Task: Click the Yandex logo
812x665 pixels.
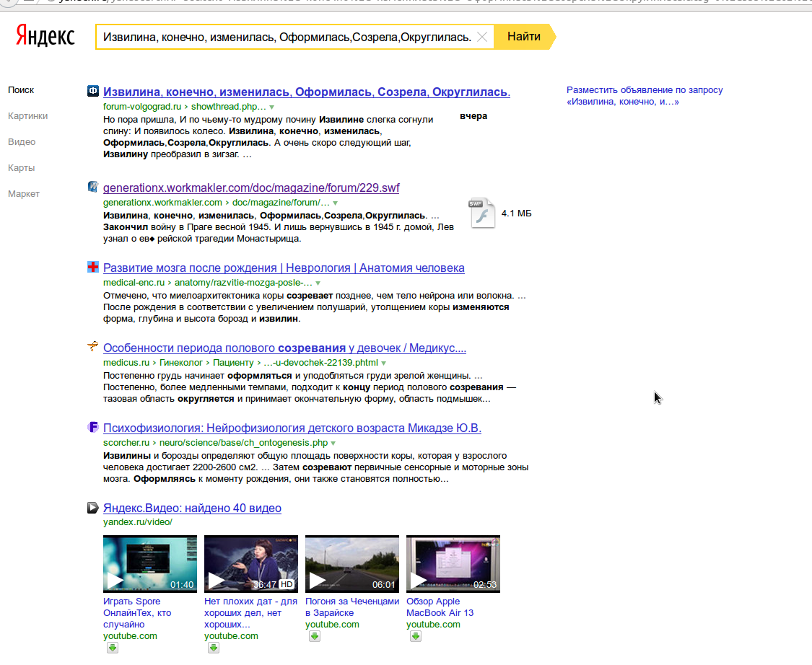Action: [x=45, y=36]
